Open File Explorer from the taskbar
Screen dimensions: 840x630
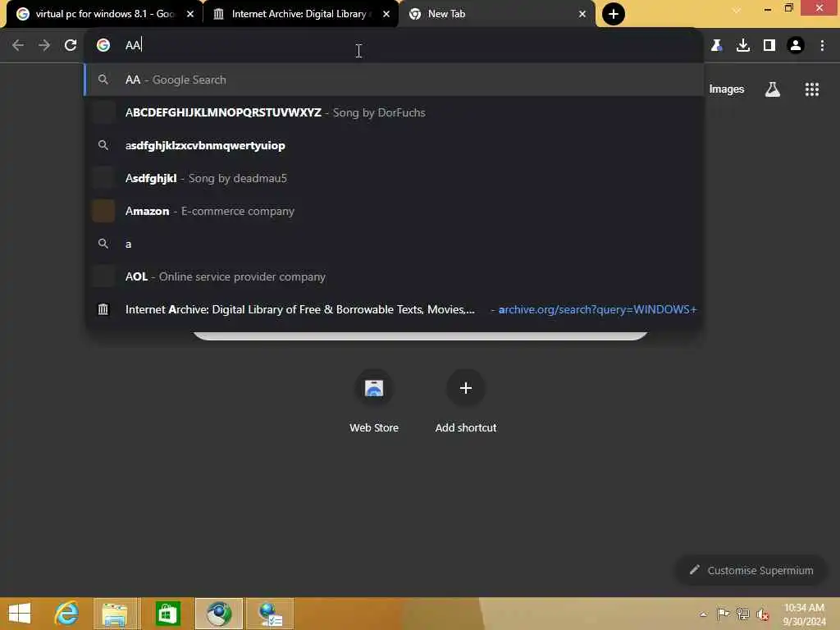coord(115,614)
